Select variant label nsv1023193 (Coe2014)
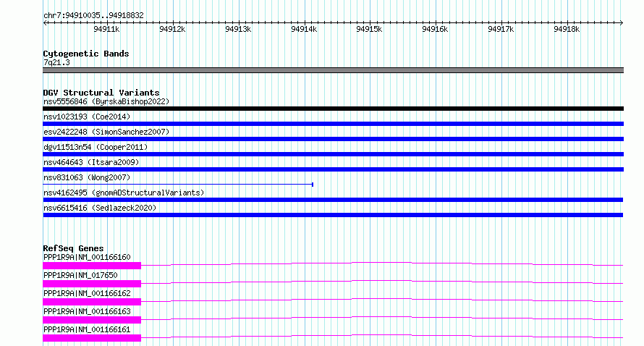Viewport: 644px width, 346px height. tap(87, 117)
